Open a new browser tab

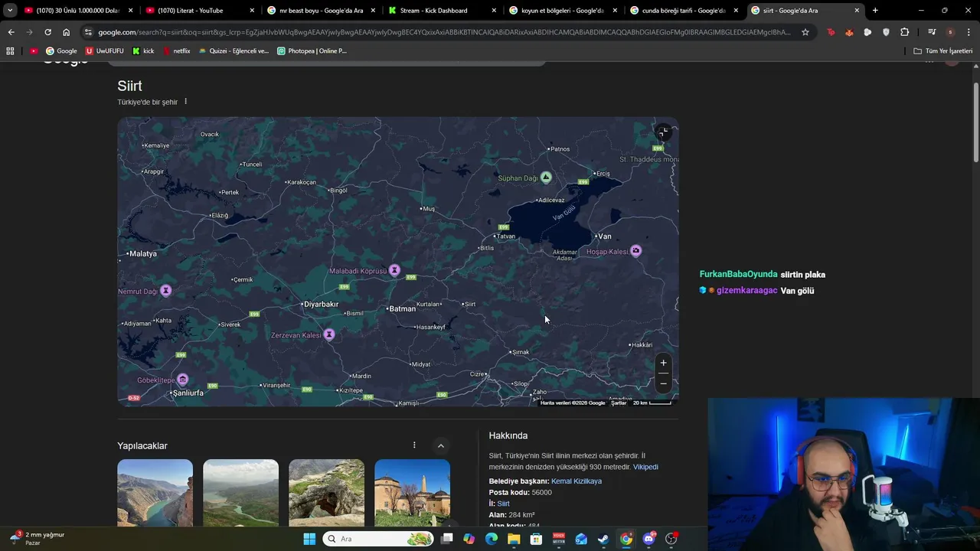[x=875, y=11]
